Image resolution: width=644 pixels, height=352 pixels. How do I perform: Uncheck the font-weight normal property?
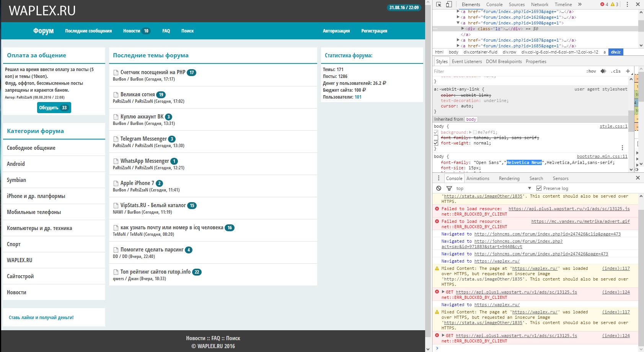pyautogui.click(x=436, y=143)
